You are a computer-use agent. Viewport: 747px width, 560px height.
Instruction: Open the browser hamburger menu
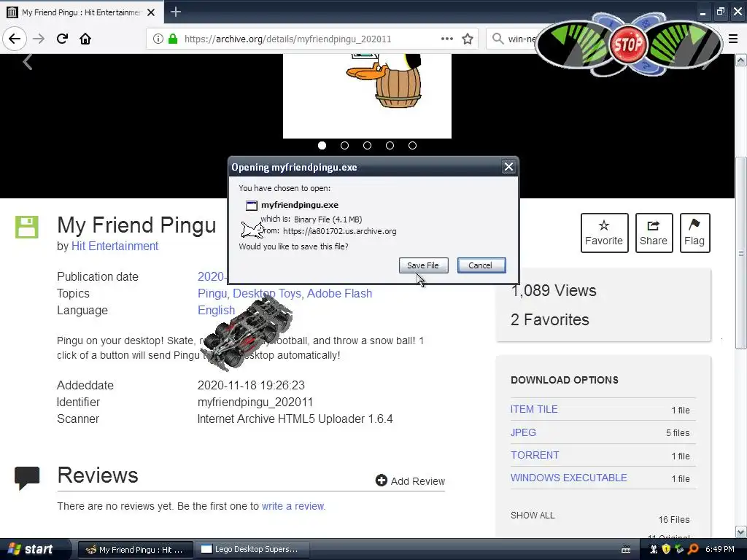coord(733,39)
